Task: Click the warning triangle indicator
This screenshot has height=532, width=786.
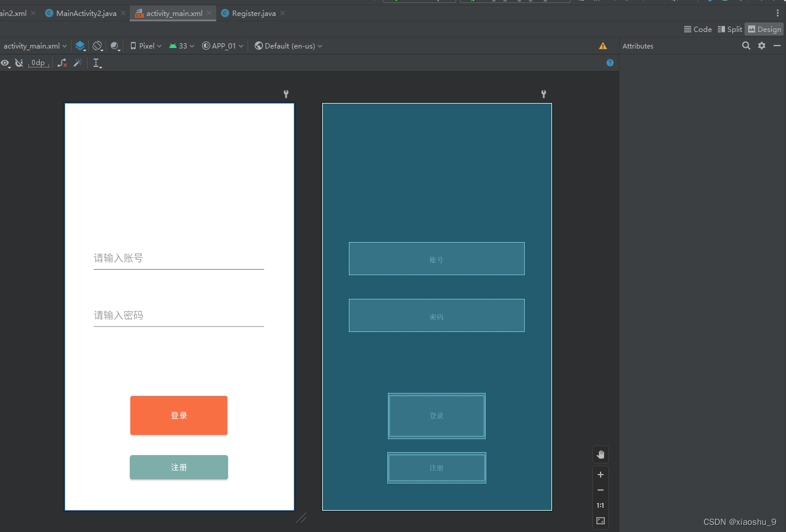Action: 603,46
